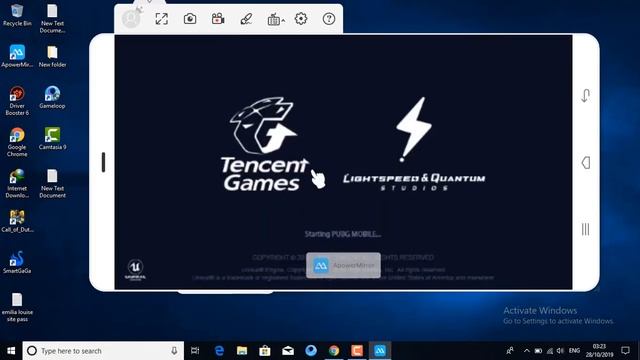Open the clock showing 03:23
The height and width of the screenshot is (360, 640).
(x=599, y=351)
